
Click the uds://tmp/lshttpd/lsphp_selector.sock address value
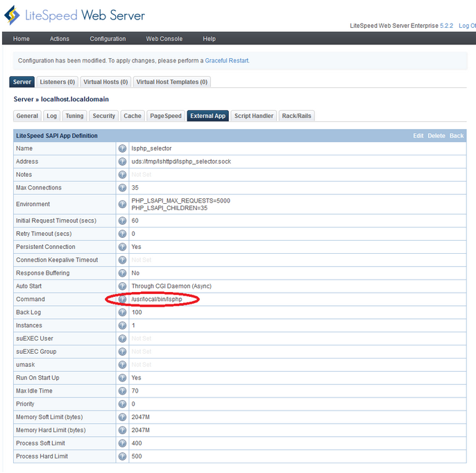(181, 162)
